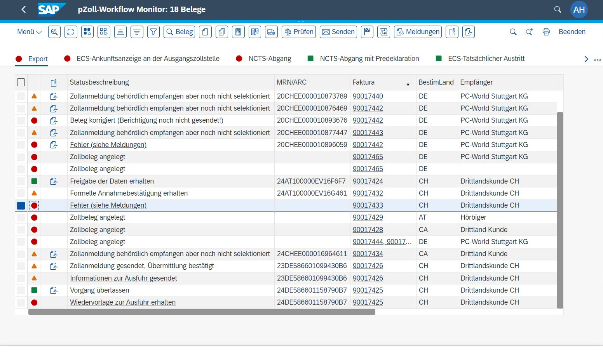The height and width of the screenshot is (364, 603).
Task: Open Faktura column sort dropdown arrow
Action: 408,84
